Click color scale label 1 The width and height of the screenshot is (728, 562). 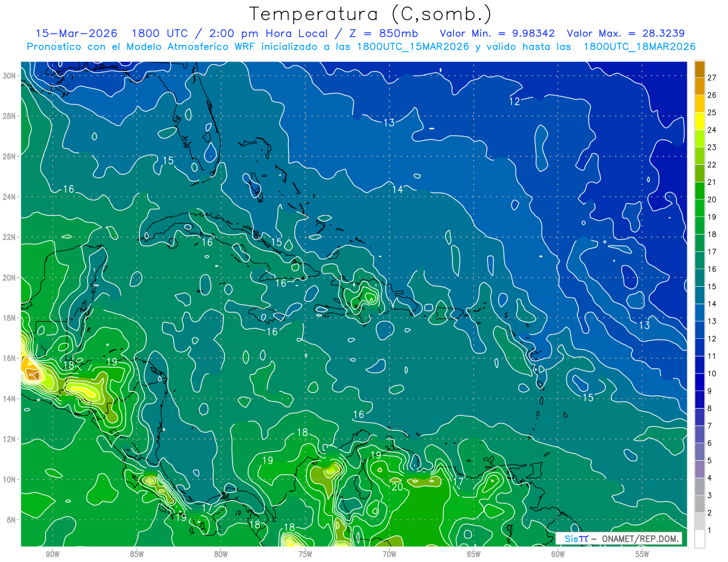click(x=710, y=530)
